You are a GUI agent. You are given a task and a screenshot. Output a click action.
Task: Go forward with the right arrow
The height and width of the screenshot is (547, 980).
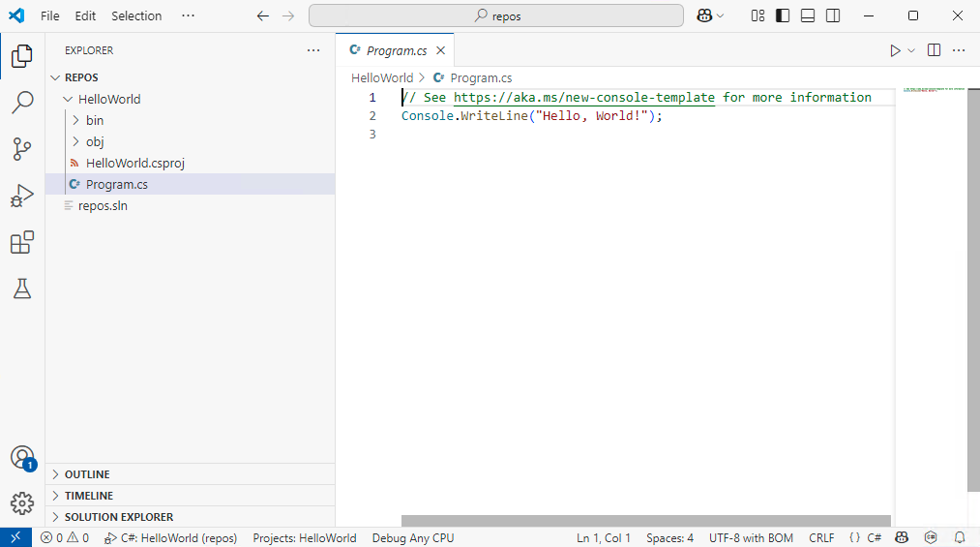288,15
